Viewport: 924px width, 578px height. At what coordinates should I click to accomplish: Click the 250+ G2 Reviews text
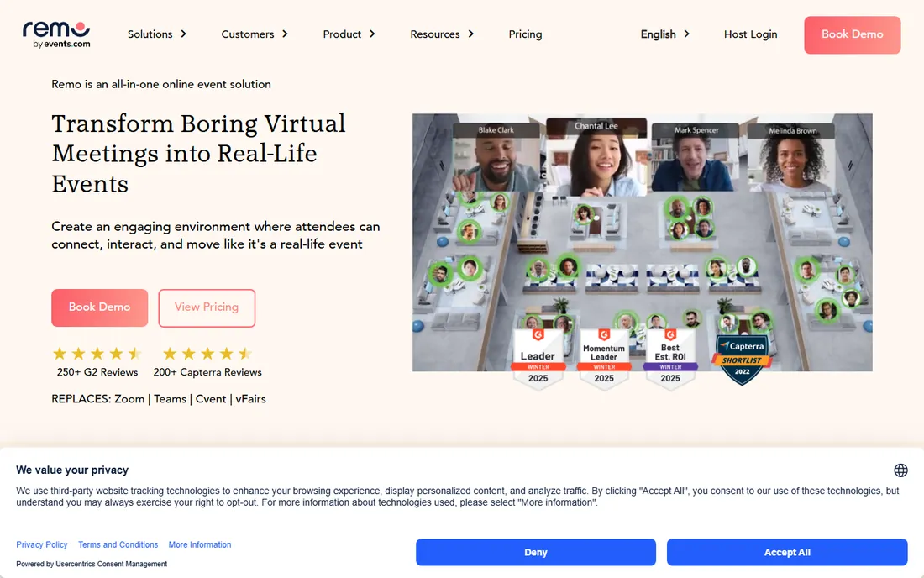click(x=97, y=372)
